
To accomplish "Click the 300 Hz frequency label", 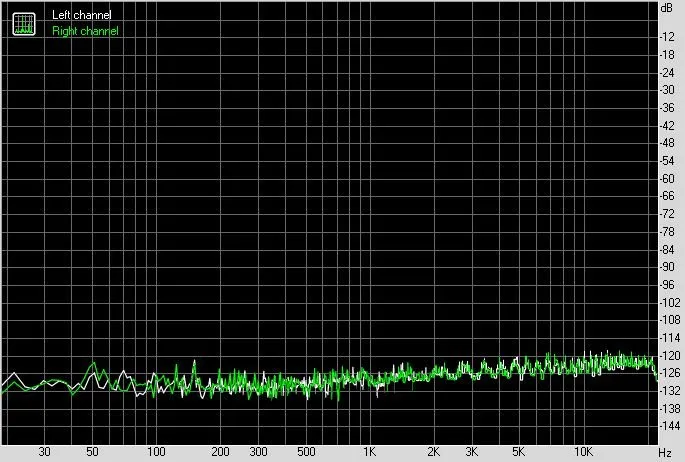I will (258, 452).
